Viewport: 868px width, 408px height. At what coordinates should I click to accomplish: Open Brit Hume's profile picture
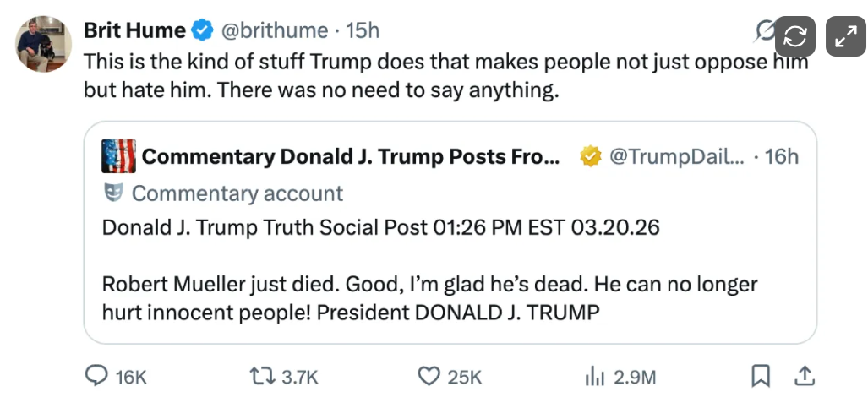[44, 44]
